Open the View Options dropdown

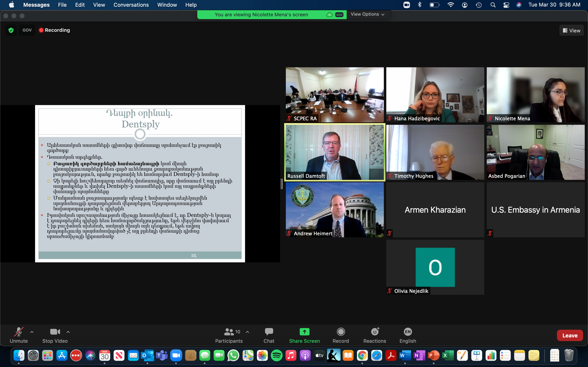click(x=367, y=14)
